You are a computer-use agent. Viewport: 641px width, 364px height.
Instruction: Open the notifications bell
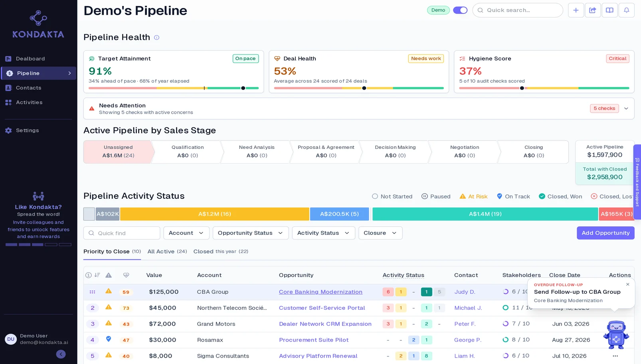626,10
